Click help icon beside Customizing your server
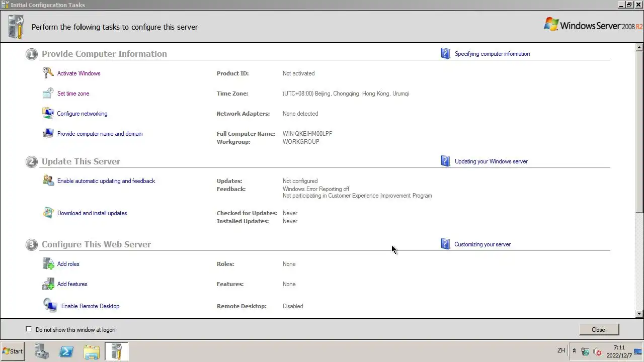The image size is (644, 362). 445,244
